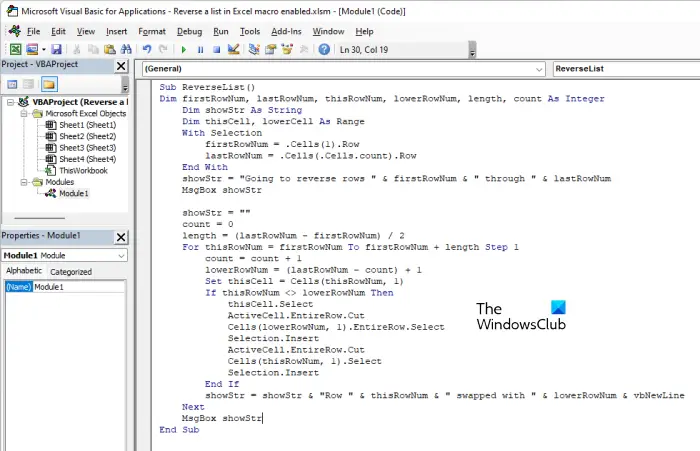Toggle Folders view in Project panel
700x451 pixels.
[x=49, y=84]
